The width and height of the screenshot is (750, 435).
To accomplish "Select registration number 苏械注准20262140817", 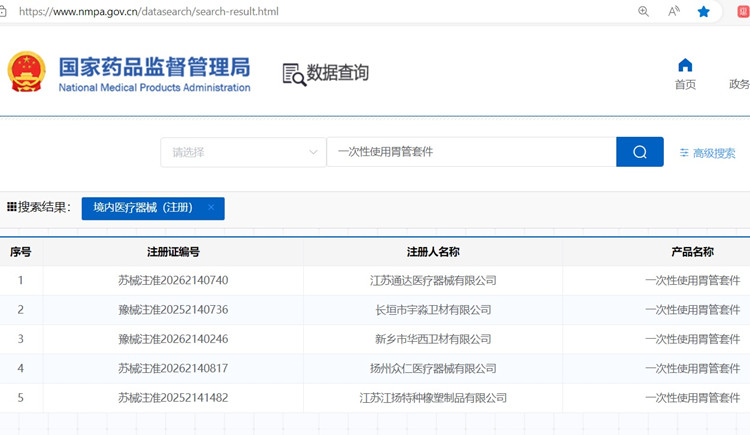I will 173,368.
